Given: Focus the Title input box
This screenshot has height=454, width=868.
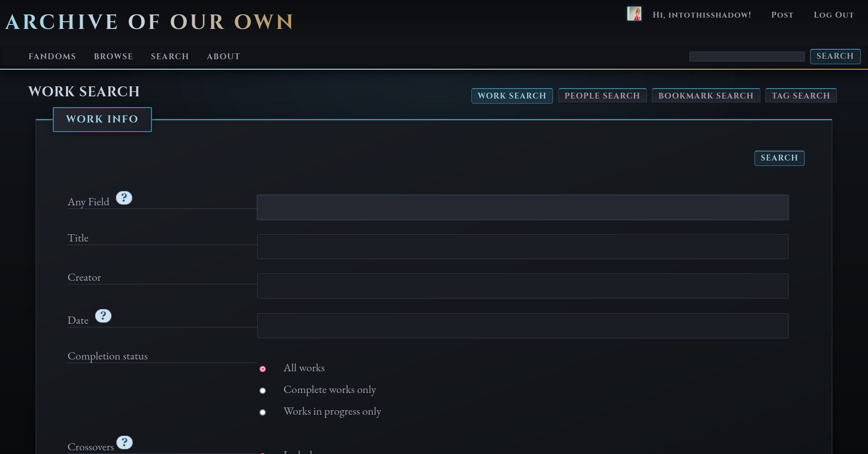Looking at the screenshot, I should pos(523,246).
